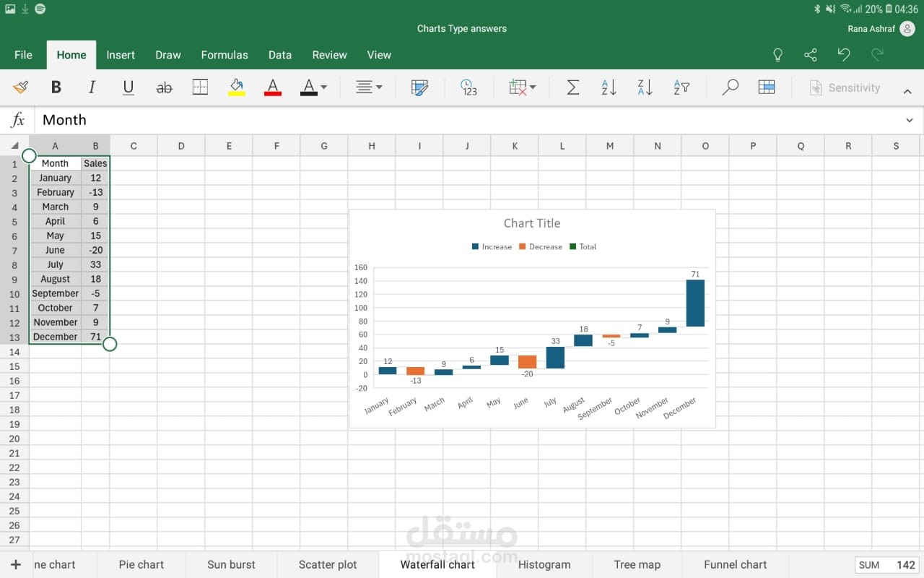This screenshot has width=924, height=578.
Task: Open the cell borders tool
Action: coord(201,87)
